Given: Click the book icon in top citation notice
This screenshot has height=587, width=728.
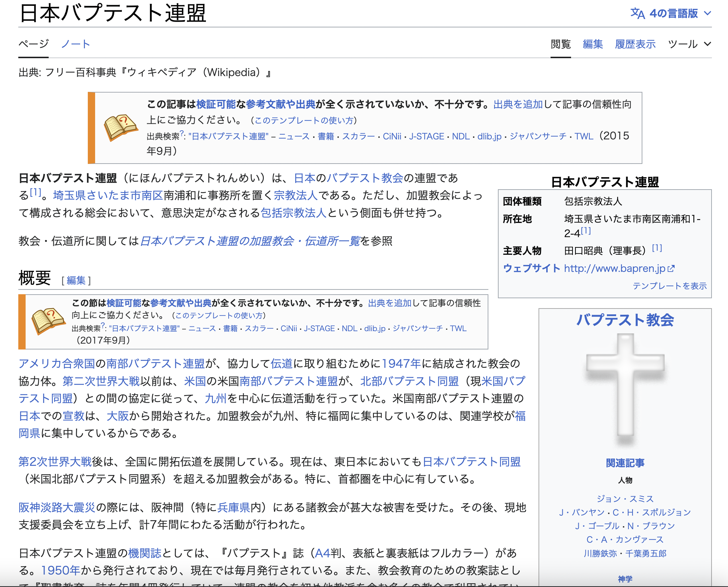Looking at the screenshot, I should 121,128.
